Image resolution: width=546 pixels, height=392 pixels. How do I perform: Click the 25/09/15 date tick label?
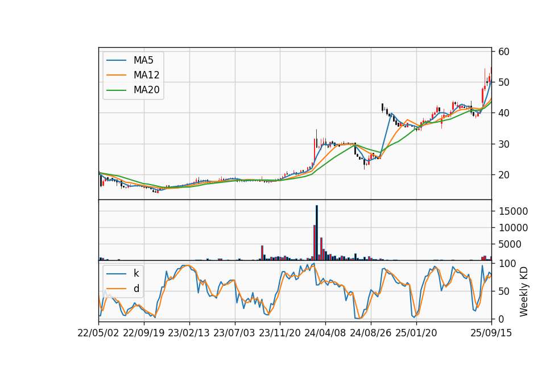491,333
